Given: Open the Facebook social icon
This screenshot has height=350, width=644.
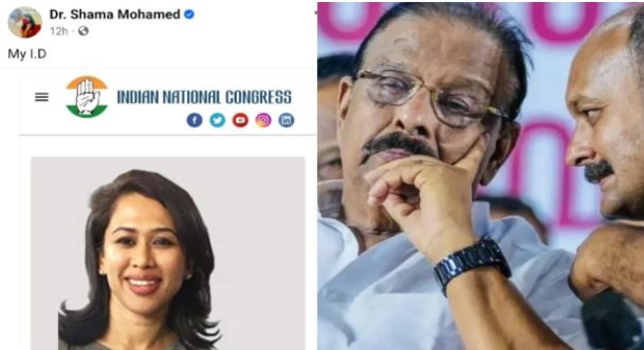Looking at the screenshot, I should pos(195,120).
